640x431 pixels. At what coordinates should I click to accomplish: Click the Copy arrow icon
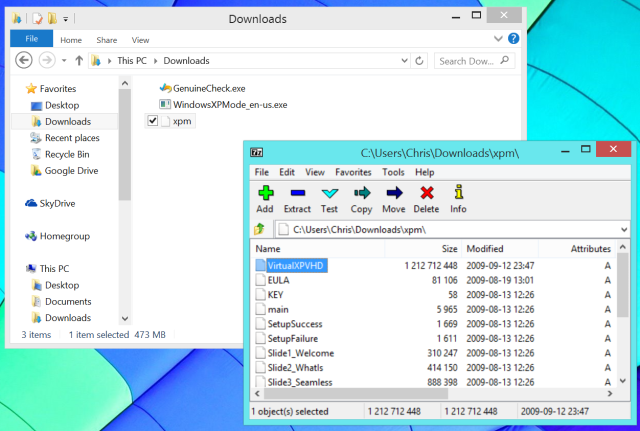coord(362,199)
